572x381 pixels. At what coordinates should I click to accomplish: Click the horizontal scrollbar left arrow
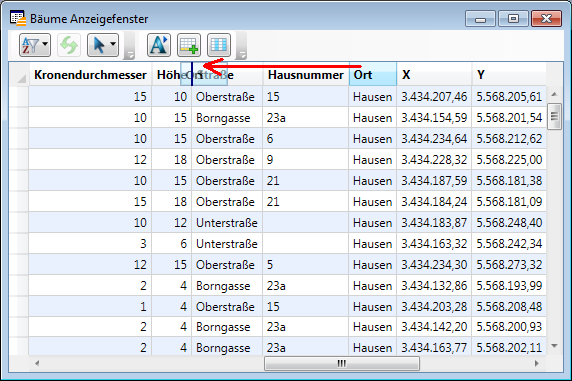(37, 363)
